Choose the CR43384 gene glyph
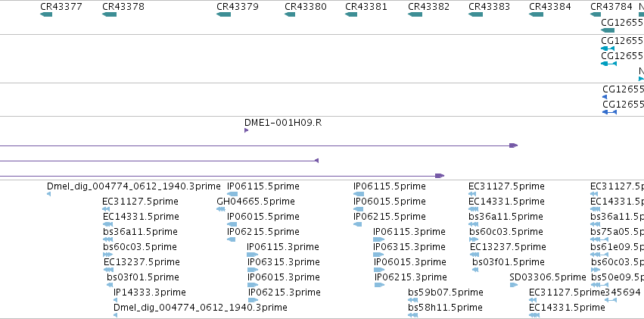 (x=536, y=14)
